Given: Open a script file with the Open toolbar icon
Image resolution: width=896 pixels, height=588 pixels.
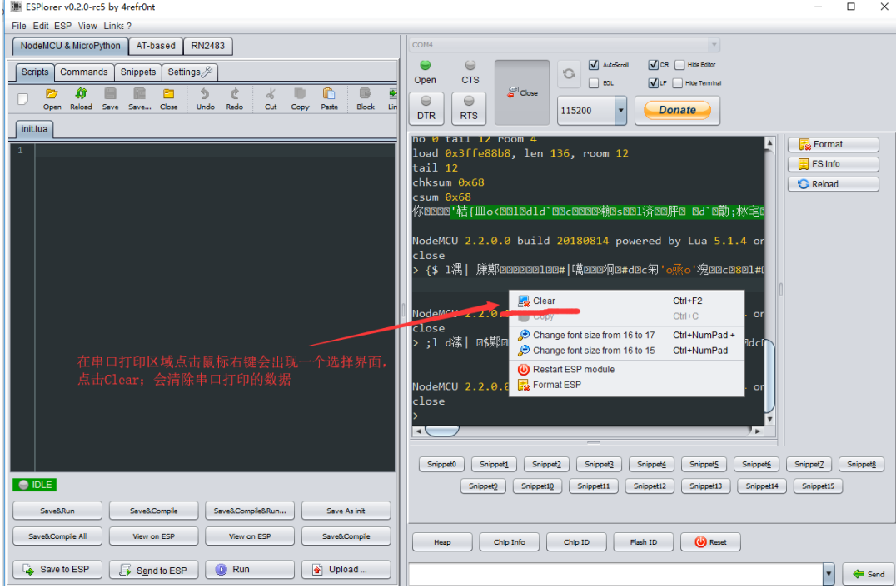Looking at the screenshot, I should (52, 99).
